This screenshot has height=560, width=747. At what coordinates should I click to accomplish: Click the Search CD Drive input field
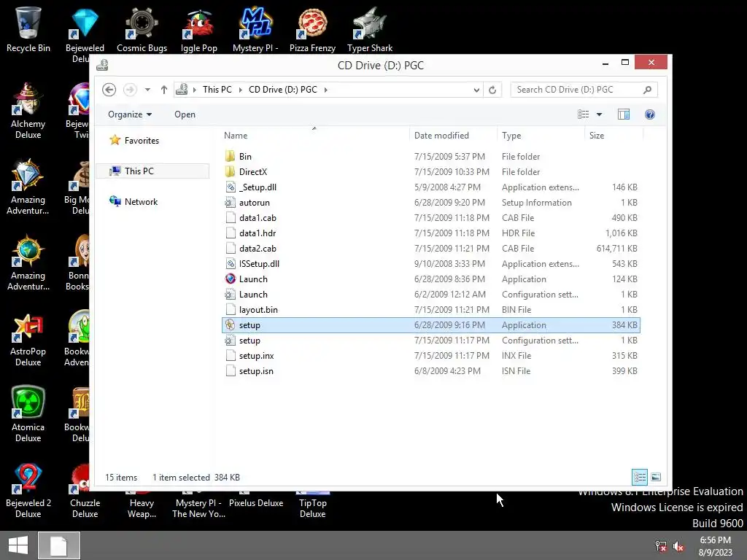pyautogui.click(x=576, y=90)
